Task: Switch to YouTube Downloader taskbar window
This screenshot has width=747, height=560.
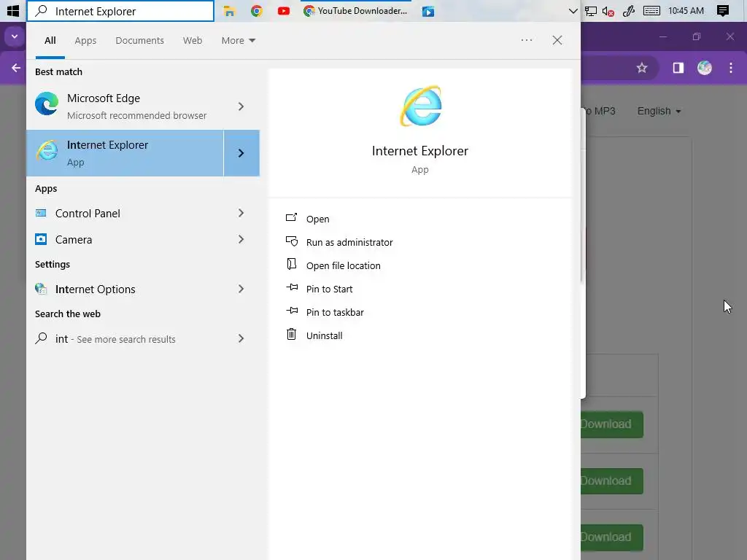Action: click(356, 11)
